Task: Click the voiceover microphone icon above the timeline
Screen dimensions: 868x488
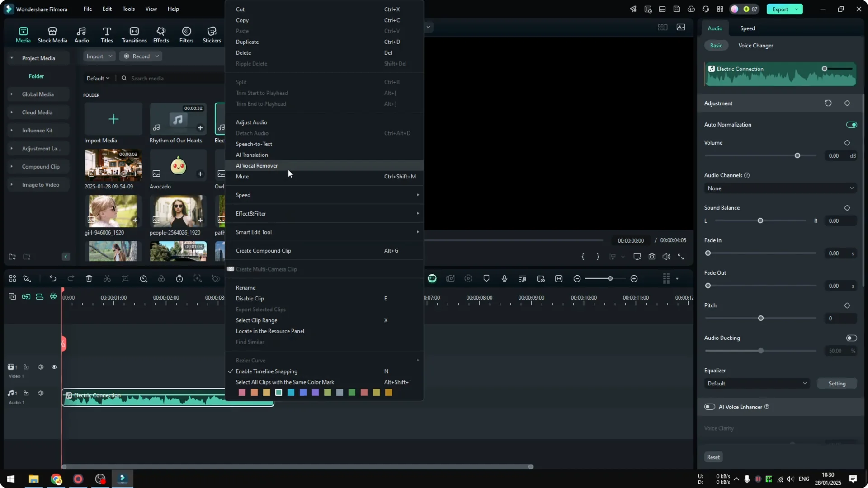Action: (x=504, y=278)
